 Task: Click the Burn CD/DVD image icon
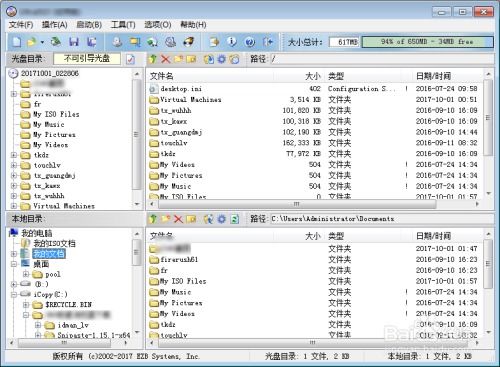(171, 42)
